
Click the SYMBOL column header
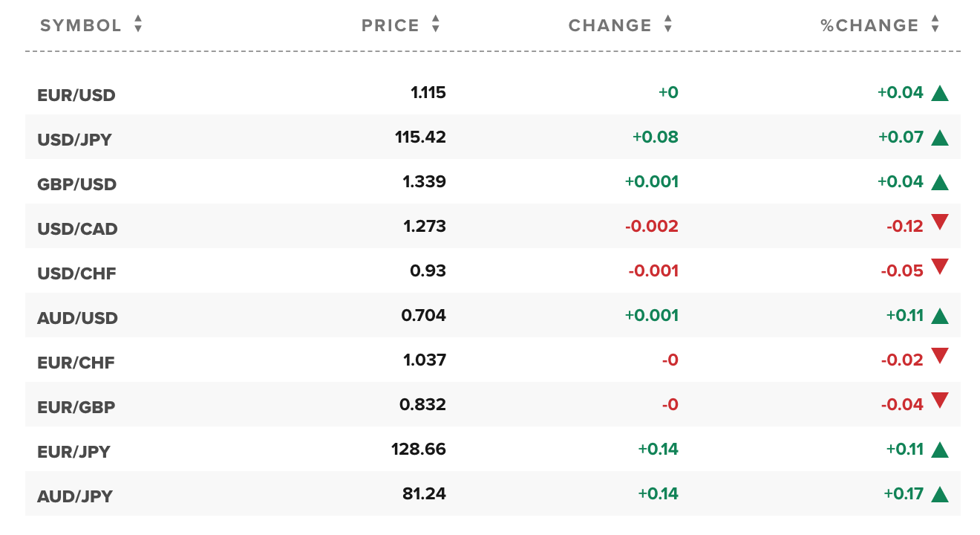point(80,25)
